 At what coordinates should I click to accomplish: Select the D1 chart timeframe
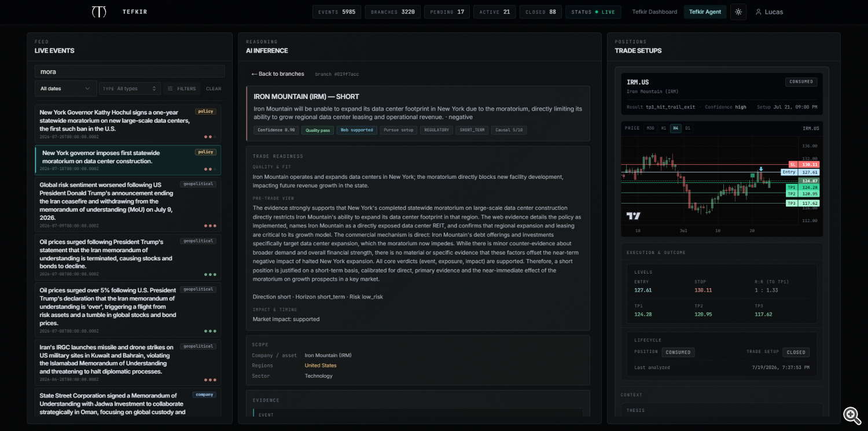click(687, 128)
